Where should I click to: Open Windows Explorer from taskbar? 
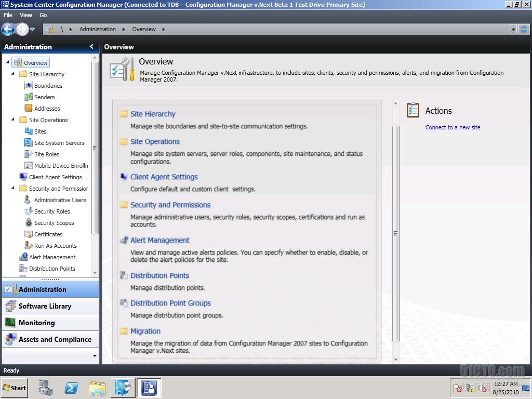[97, 388]
